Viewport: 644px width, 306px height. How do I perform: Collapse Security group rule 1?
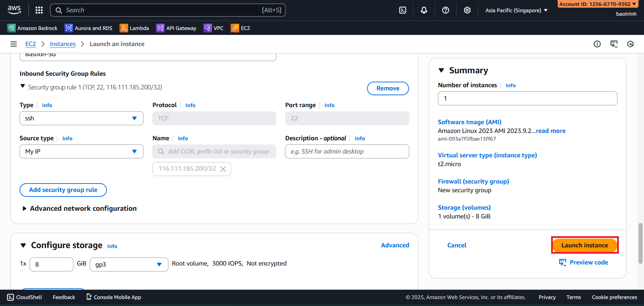point(23,86)
